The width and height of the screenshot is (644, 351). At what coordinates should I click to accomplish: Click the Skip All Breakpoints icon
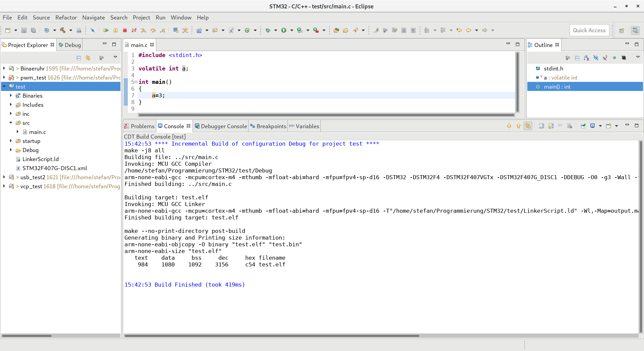pos(93,30)
